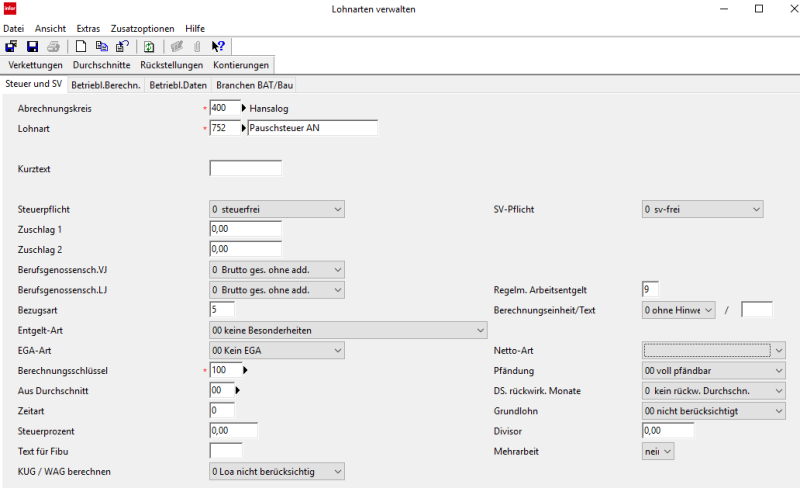Expand the SV-Pflicht dropdown
Screen dimensions: 800x488
[703, 209]
